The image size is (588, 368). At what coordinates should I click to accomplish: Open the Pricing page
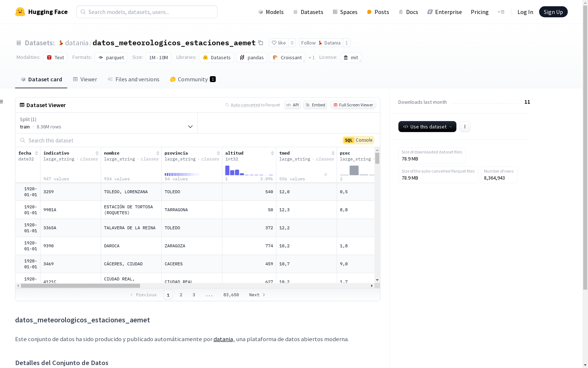pyautogui.click(x=480, y=12)
